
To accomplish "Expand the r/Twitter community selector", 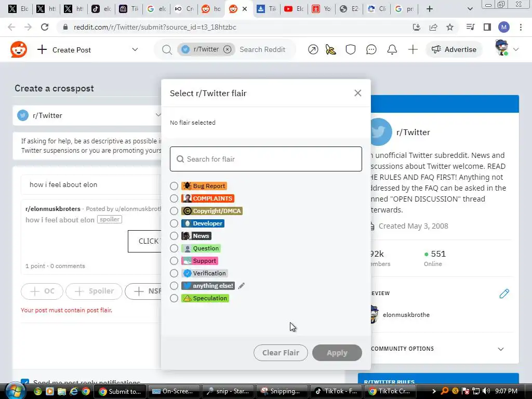I will point(87,115).
